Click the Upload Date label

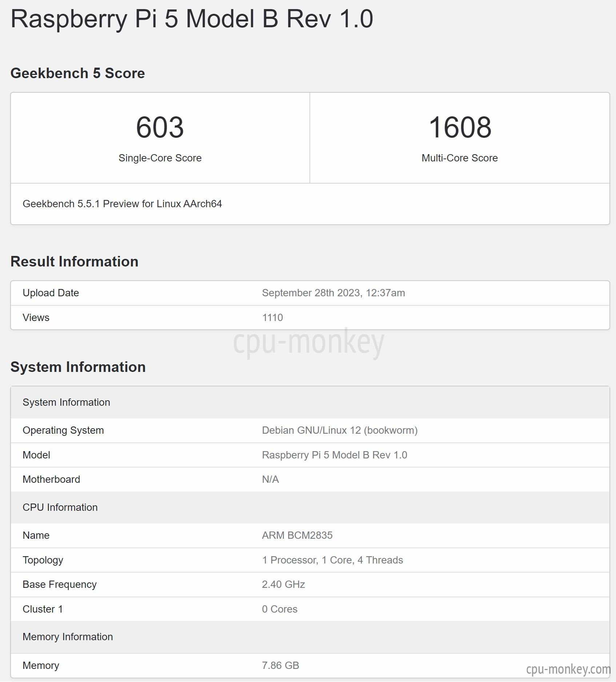(51, 293)
